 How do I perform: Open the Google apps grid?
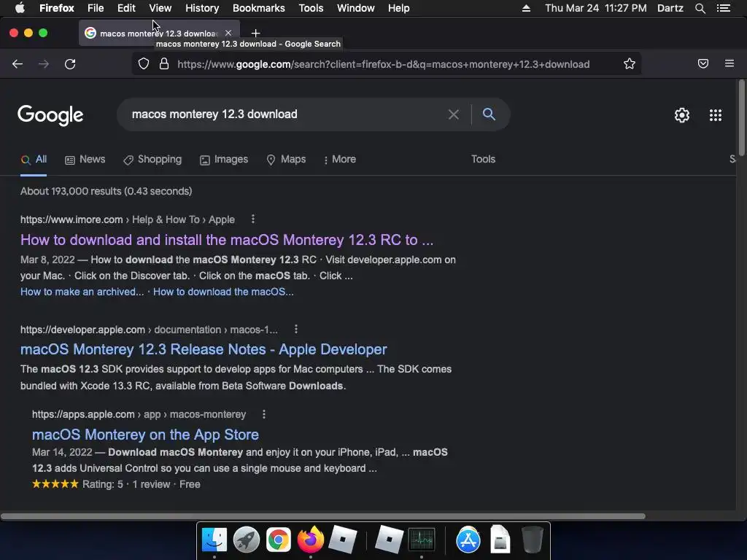coord(715,114)
